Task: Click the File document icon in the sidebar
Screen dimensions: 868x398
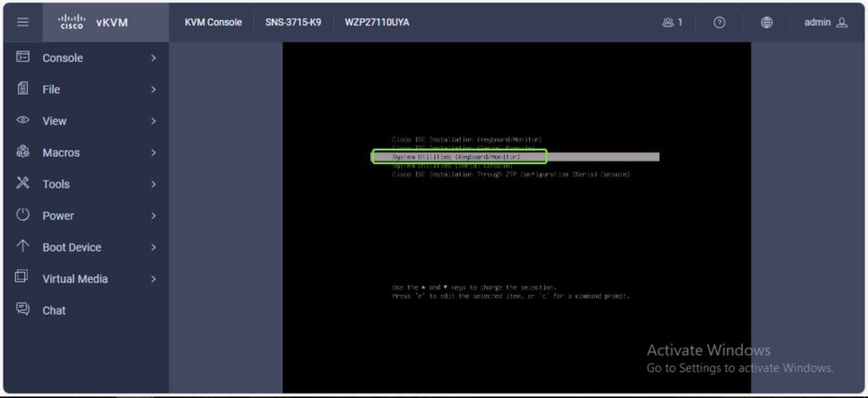Action: (23, 88)
